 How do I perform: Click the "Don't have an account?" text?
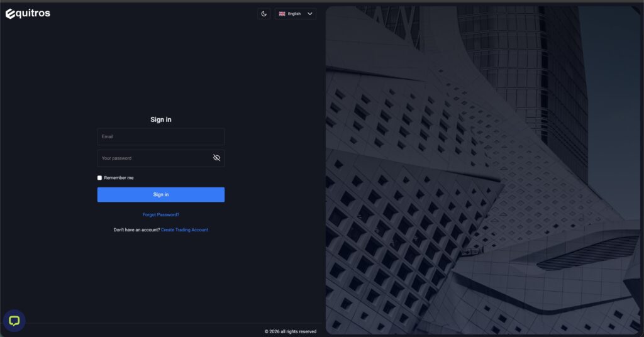[136, 230]
